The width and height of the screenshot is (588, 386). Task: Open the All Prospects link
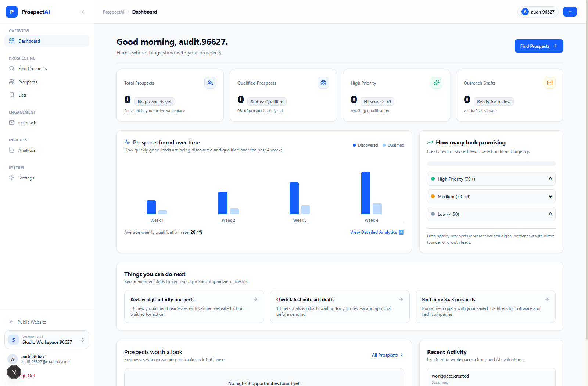click(388, 355)
